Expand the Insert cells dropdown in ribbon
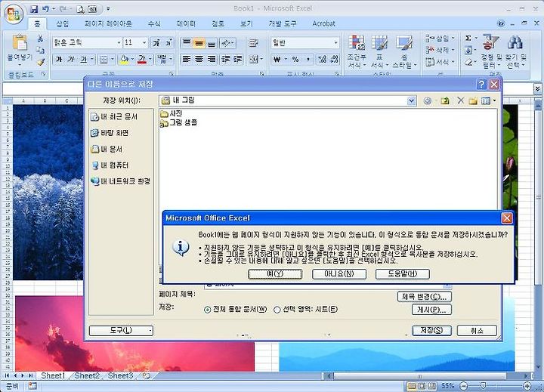Screen dimensions: 544x392 tap(453, 39)
